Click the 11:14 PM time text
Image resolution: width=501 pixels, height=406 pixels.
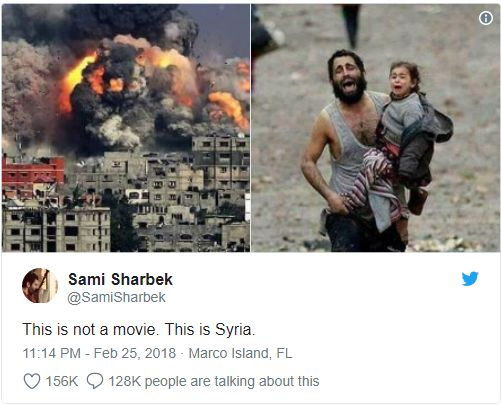(52, 353)
